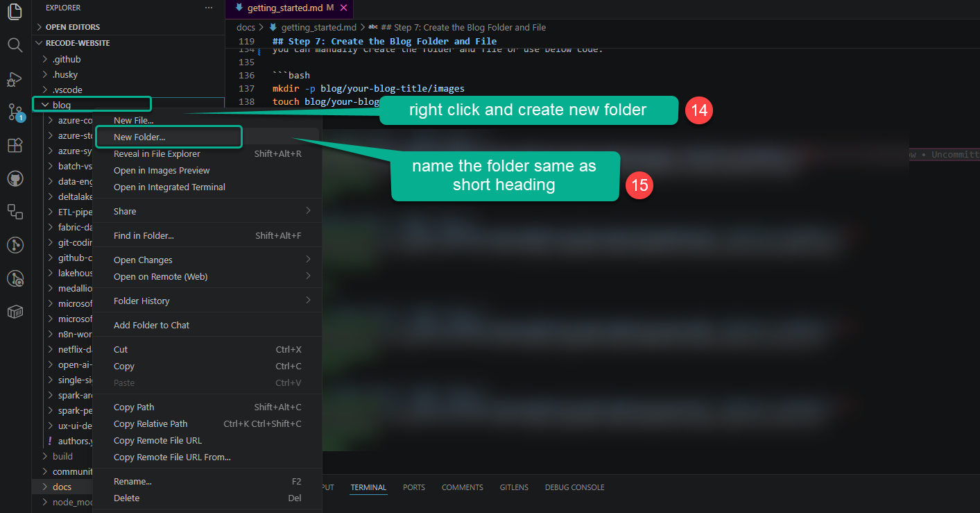This screenshot has height=513, width=980.
Task: Click Step 7 heading breadcrumb segment
Action: point(463,28)
